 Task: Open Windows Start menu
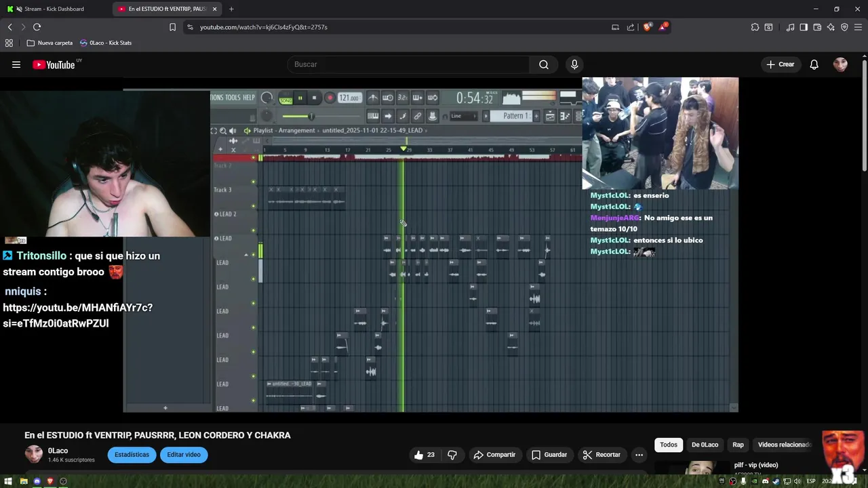(x=8, y=481)
